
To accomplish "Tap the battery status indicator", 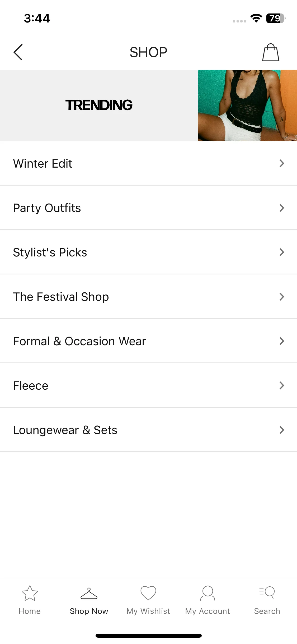I will pos(276,18).
